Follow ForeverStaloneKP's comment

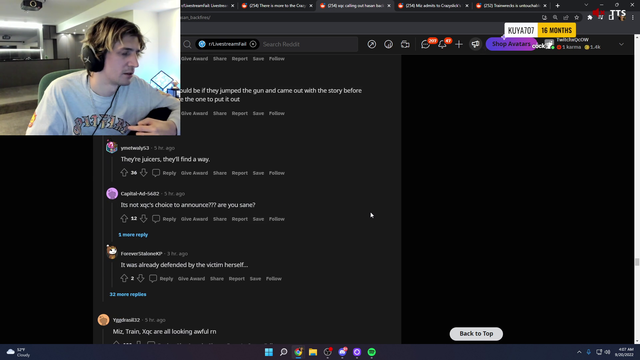click(274, 279)
